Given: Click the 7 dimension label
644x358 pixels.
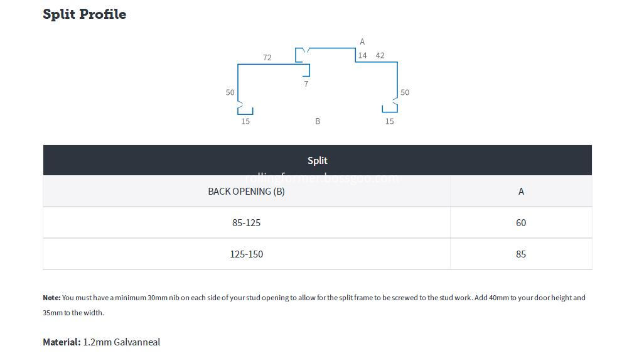Looking at the screenshot, I should (306, 84).
